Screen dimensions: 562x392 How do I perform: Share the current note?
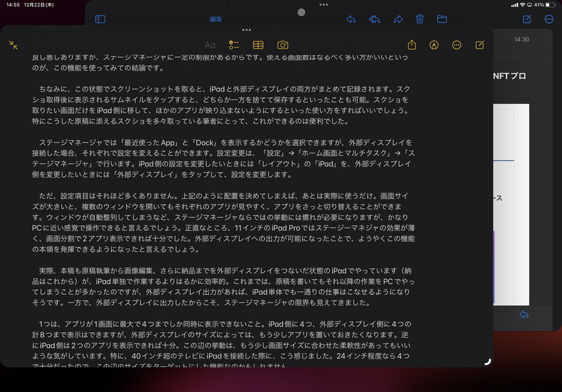[x=412, y=45]
